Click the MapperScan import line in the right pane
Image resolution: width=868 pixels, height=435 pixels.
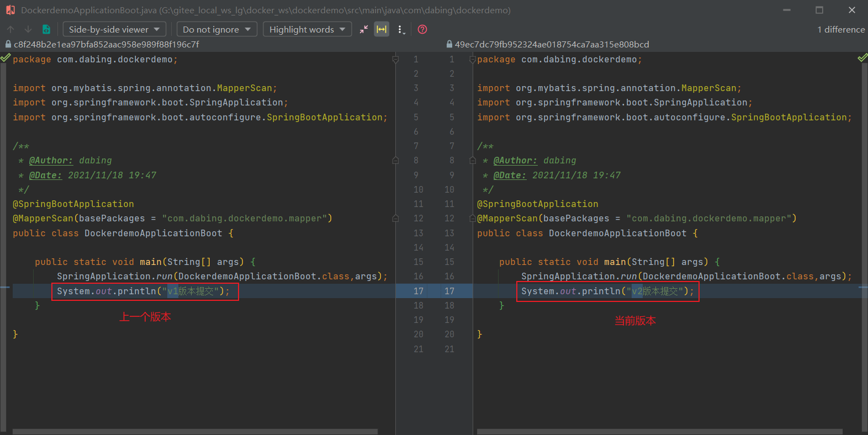(x=609, y=88)
